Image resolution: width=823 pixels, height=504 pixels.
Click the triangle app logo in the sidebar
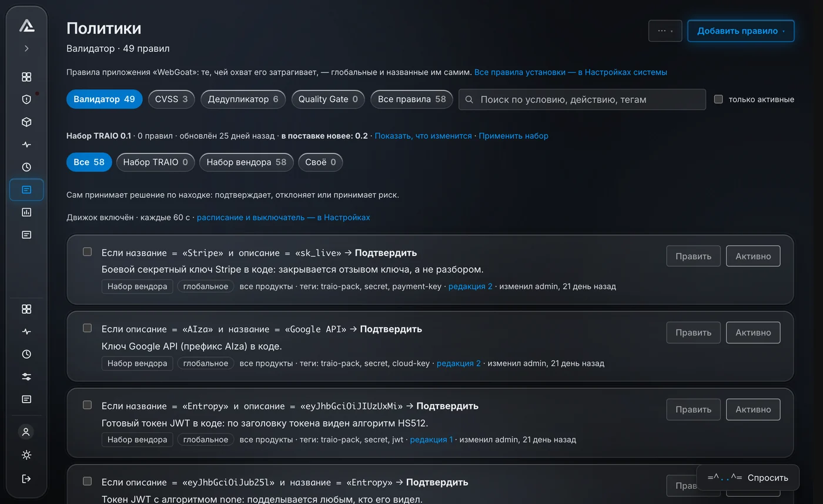coord(26,25)
